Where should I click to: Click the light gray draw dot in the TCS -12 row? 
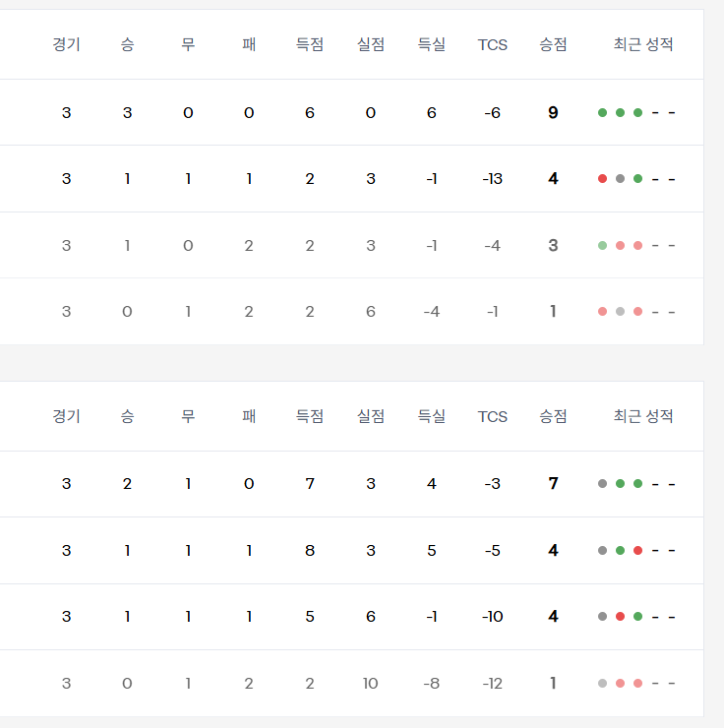click(602, 684)
